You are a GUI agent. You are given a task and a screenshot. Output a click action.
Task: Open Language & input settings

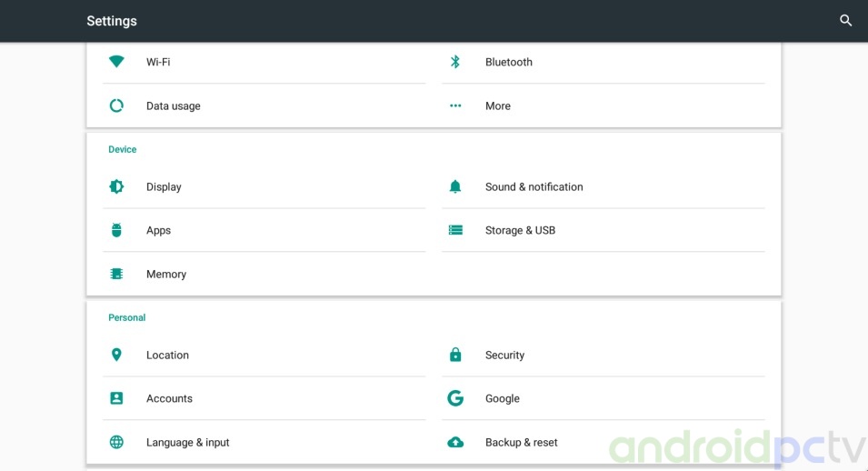click(187, 442)
